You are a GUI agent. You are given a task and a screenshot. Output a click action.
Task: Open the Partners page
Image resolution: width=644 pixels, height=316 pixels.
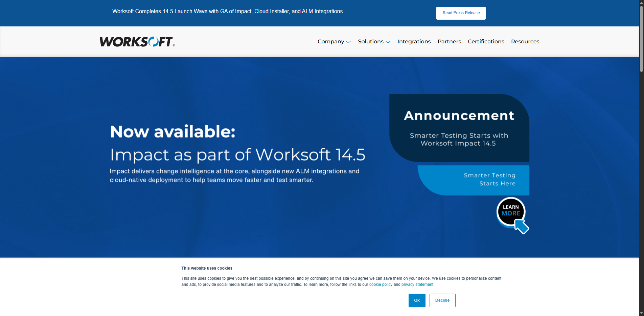point(449,41)
